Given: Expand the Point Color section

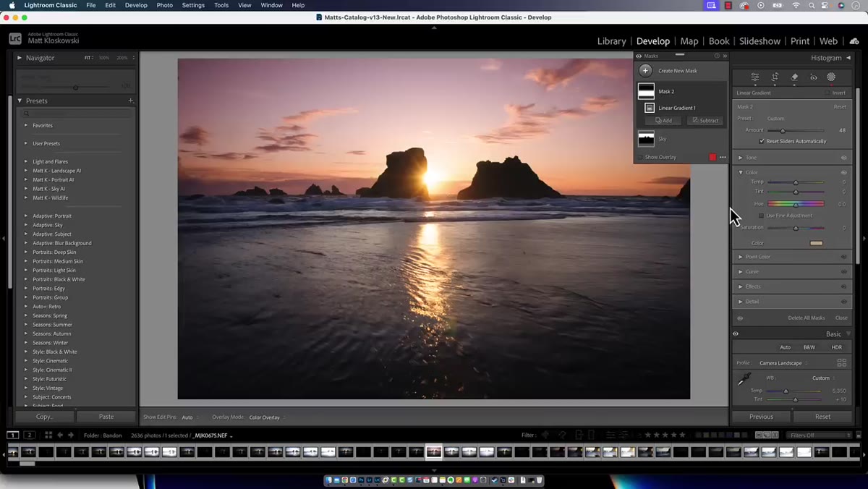Looking at the screenshot, I should pyautogui.click(x=740, y=257).
